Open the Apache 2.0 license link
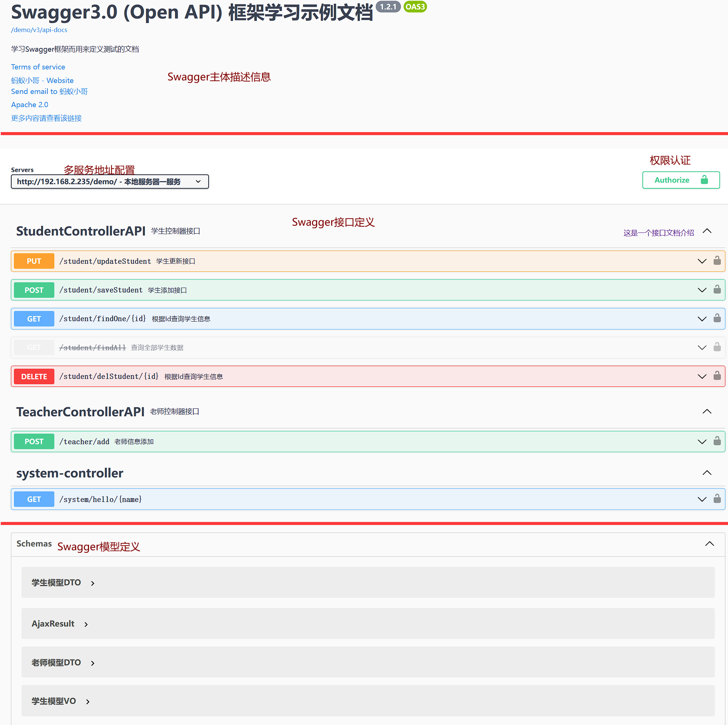 point(29,105)
